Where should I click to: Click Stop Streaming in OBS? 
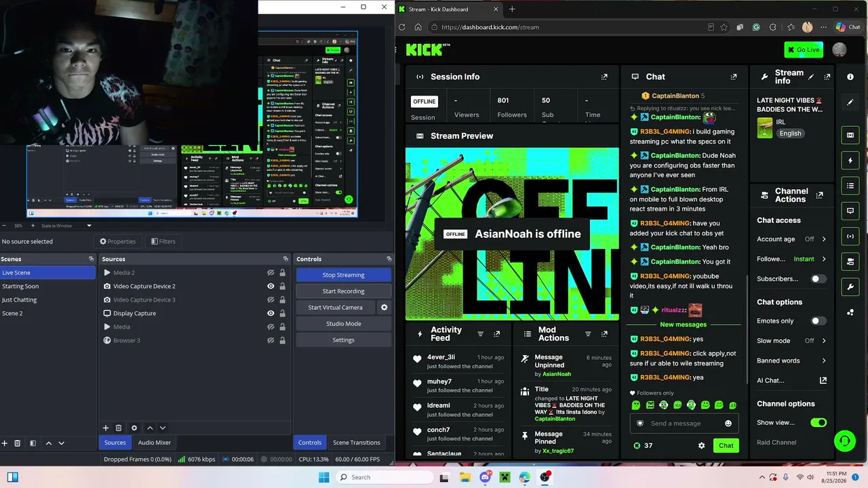343,274
